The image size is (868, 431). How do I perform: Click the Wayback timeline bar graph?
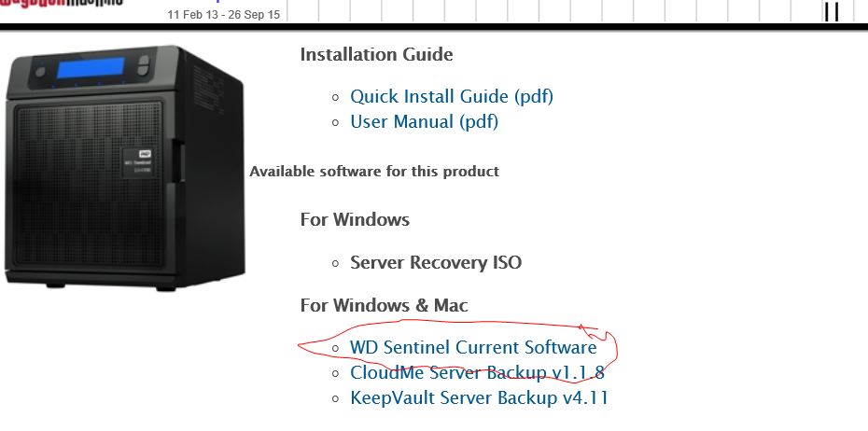tap(560, 10)
